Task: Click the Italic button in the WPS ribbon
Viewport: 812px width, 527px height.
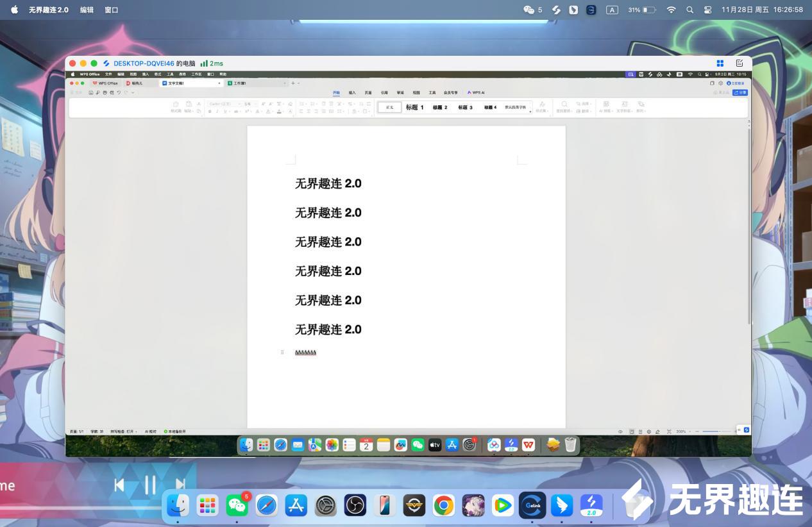Action: point(217,112)
